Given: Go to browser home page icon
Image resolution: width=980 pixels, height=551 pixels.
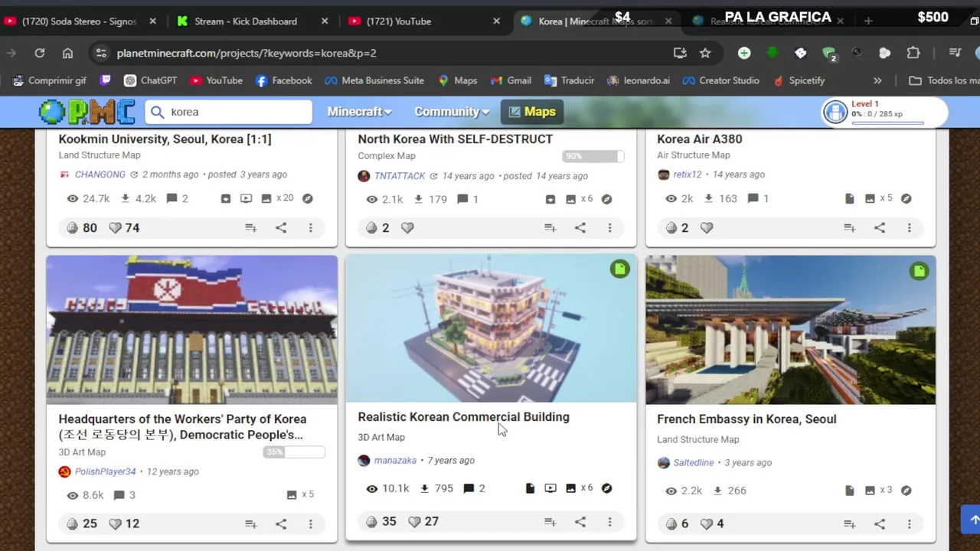Looking at the screenshot, I should (68, 53).
